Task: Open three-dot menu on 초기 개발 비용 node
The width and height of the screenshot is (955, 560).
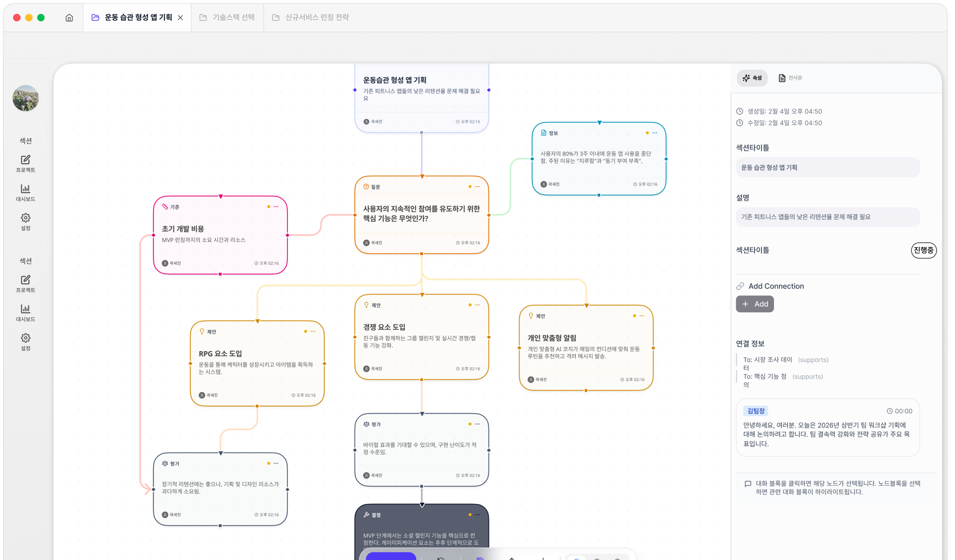Action: 276,206
